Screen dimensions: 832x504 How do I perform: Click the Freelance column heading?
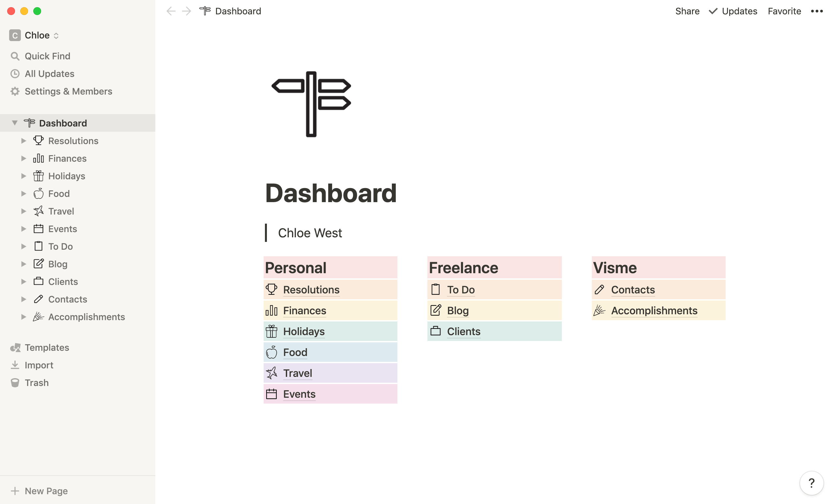(463, 268)
